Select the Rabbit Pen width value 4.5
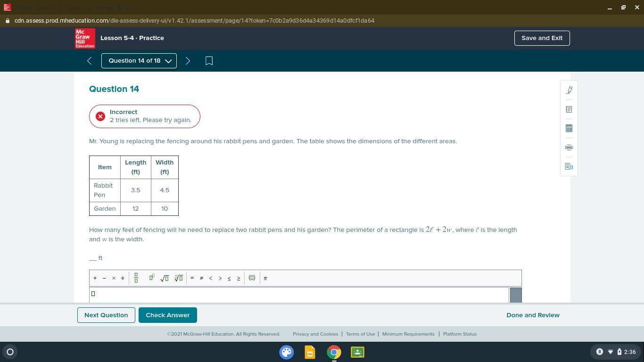The image size is (644, 362). (165, 190)
